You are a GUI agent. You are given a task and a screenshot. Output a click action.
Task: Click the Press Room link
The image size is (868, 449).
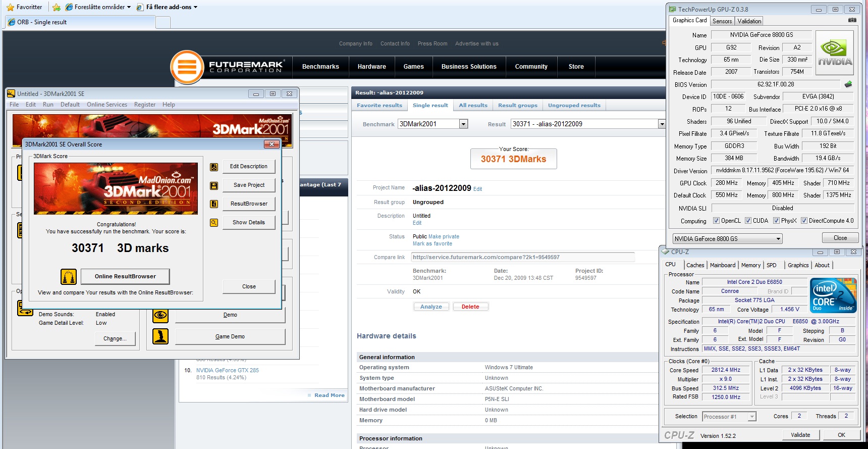click(432, 43)
